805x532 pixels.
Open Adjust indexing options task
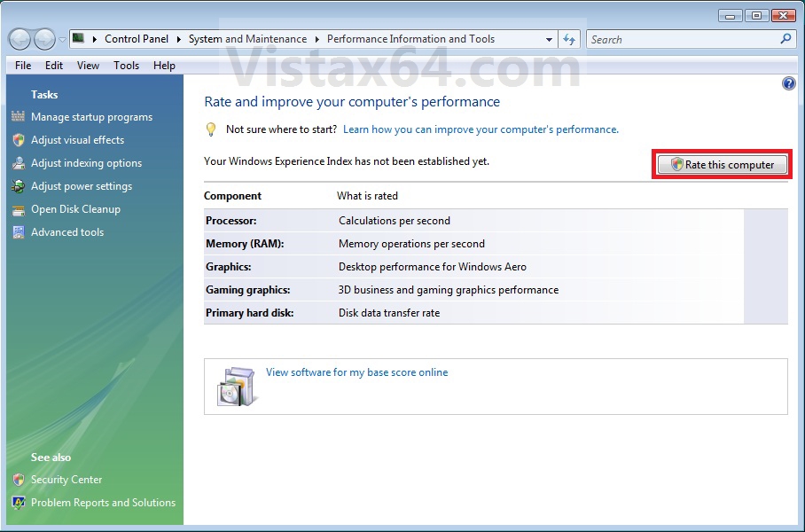[86, 163]
